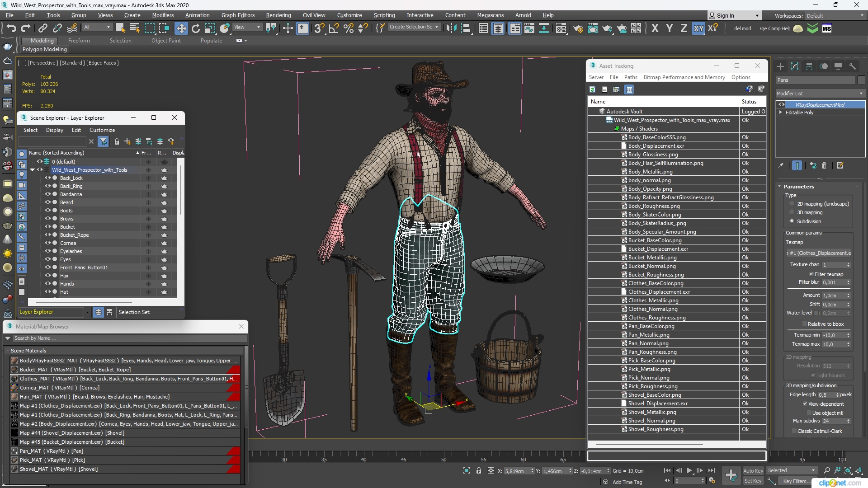Select 2D mapping (landscape) radio
Image resolution: width=868 pixels, height=488 pixels.
point(792,204)
